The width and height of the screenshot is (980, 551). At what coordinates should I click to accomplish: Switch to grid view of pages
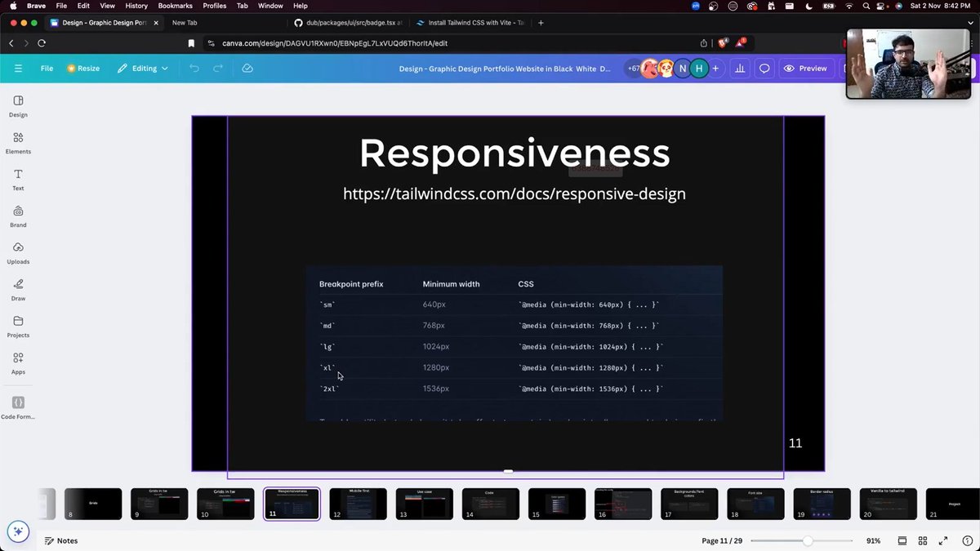point(923,541)
